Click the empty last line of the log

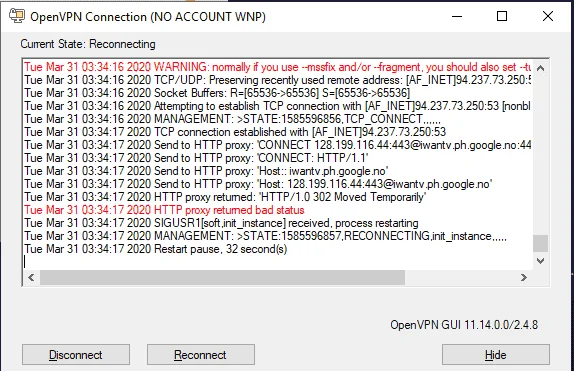point(278,262)
